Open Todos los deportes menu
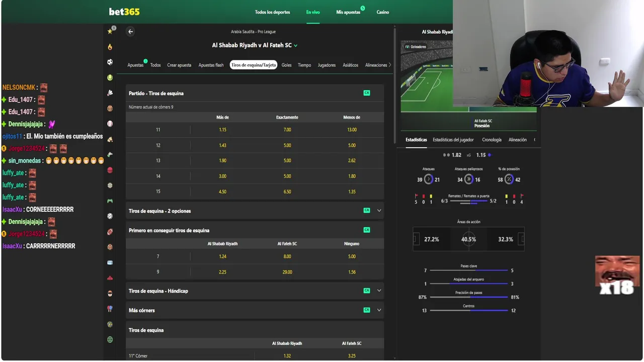The height and width of the screenshot is (362, 644). coord(272,12)
